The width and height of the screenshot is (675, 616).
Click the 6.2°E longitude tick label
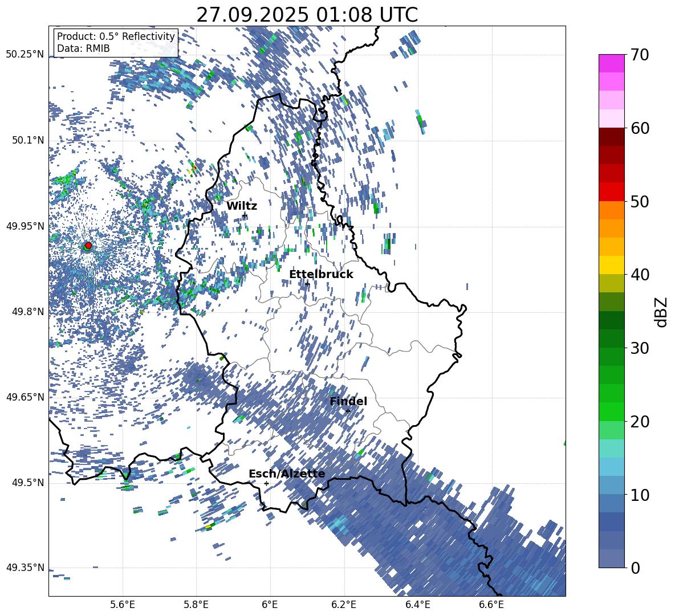click(x=344, y=605)
